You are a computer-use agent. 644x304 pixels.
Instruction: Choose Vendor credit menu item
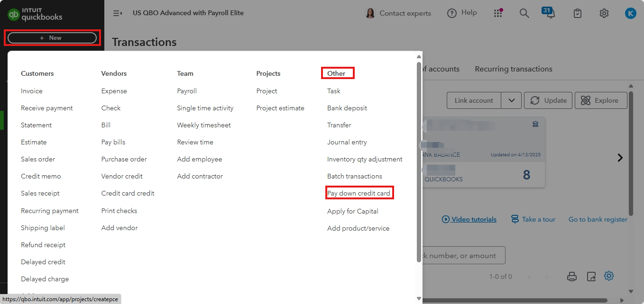122,176
